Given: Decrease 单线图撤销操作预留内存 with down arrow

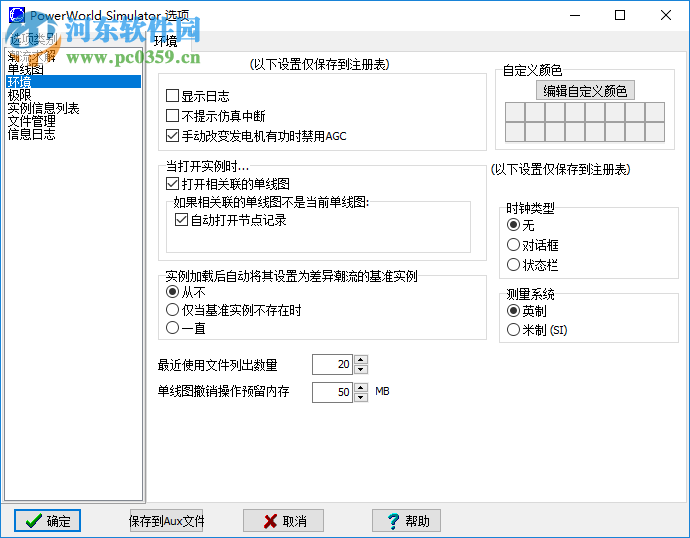Looking at the screenshot, I should tap(361, 397).
